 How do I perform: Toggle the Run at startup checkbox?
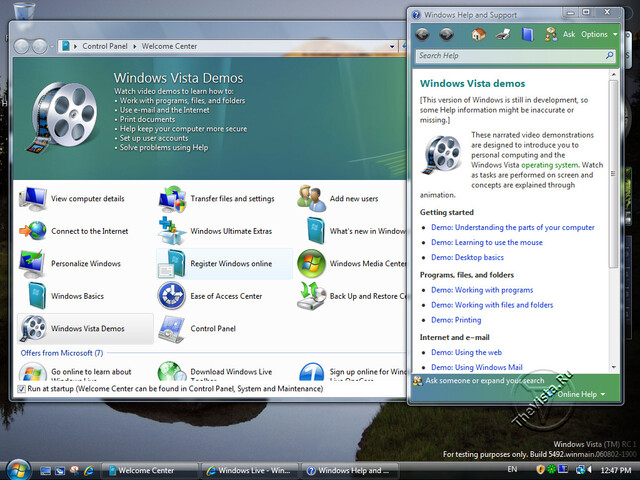[22, 389]
